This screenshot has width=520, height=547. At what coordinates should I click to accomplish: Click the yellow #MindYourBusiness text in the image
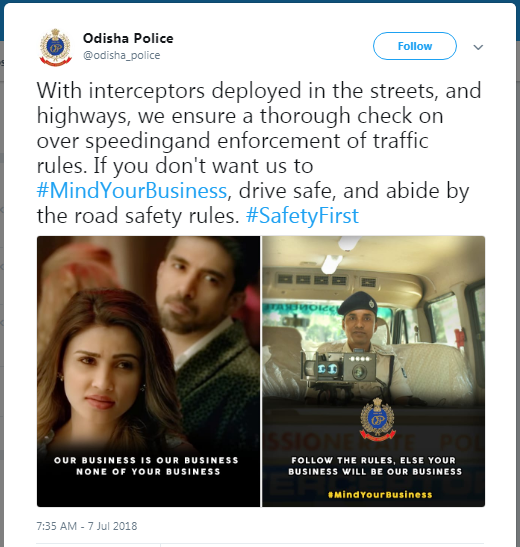pos(380,495)
